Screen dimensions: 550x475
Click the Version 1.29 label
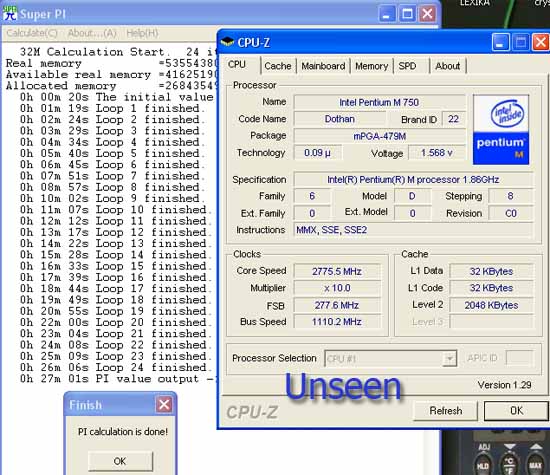pos(504,385)
